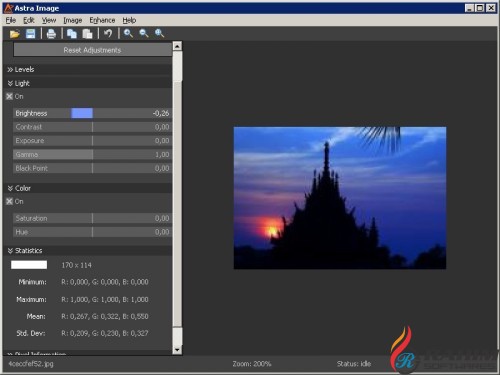The image size is (500, 375).
Task: Toggle the Color section On checkbox
Action: point(9,201)
